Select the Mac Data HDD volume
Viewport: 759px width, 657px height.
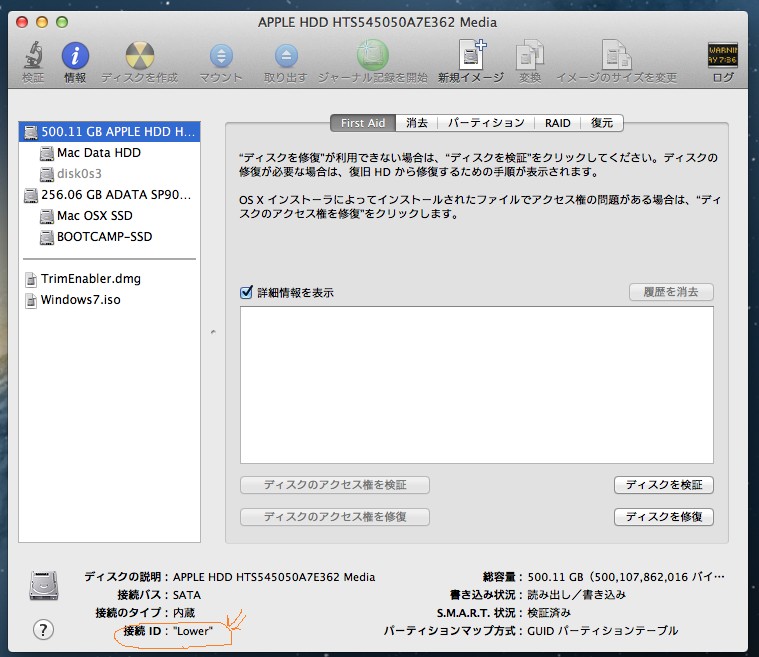[x=98, y=153]
